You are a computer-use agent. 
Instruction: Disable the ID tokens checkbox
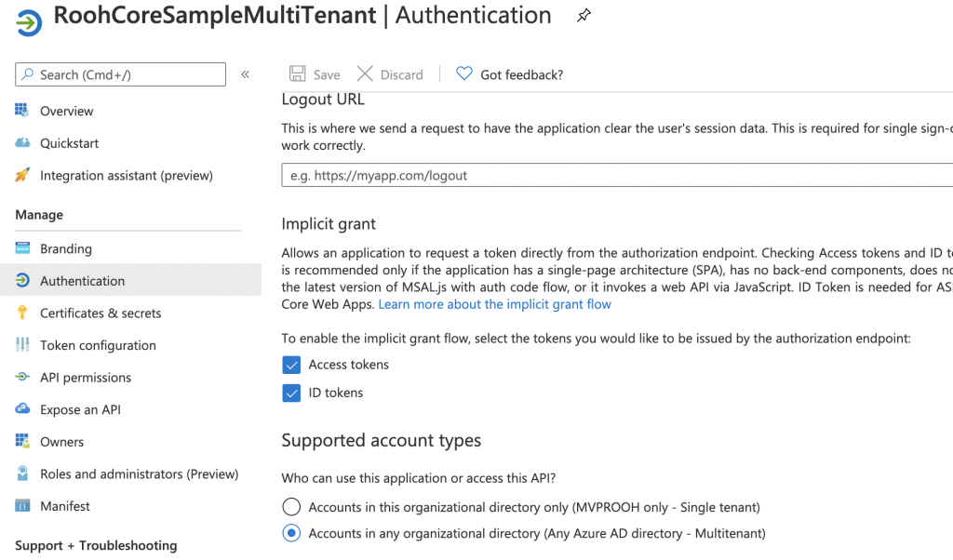[x=291, y=393]
